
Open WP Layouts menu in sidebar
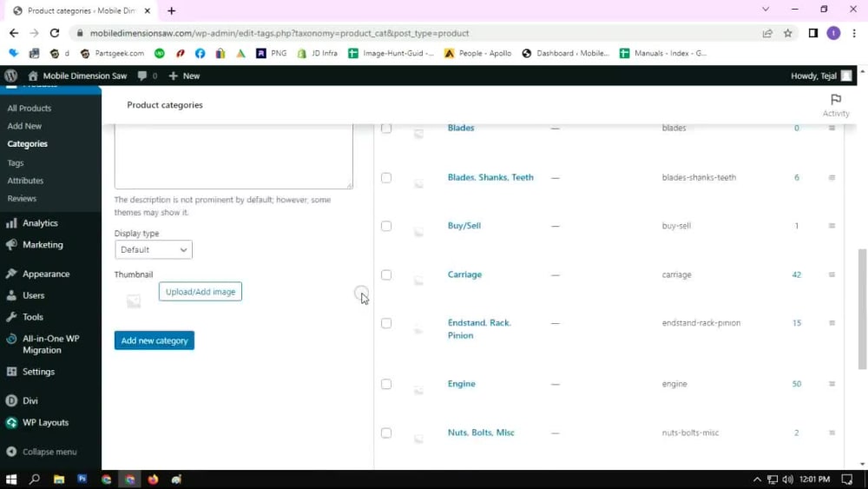tap(45, 422)
